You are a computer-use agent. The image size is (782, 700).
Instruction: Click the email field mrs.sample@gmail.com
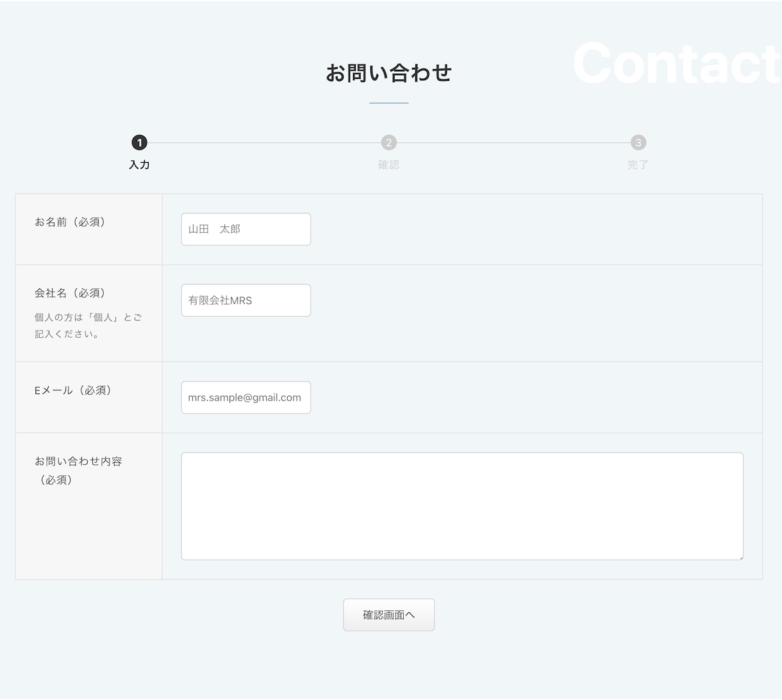[246, 397]
